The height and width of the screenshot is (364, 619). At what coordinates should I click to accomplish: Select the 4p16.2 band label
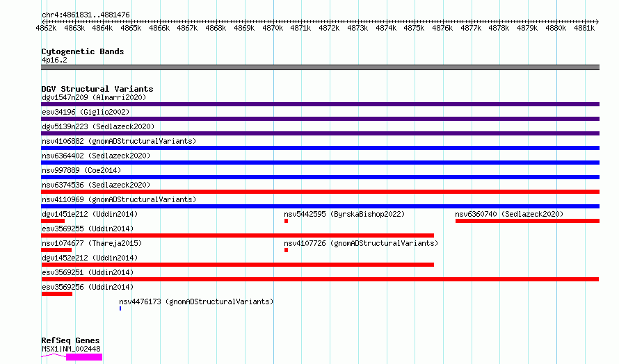tap(54, 60)
